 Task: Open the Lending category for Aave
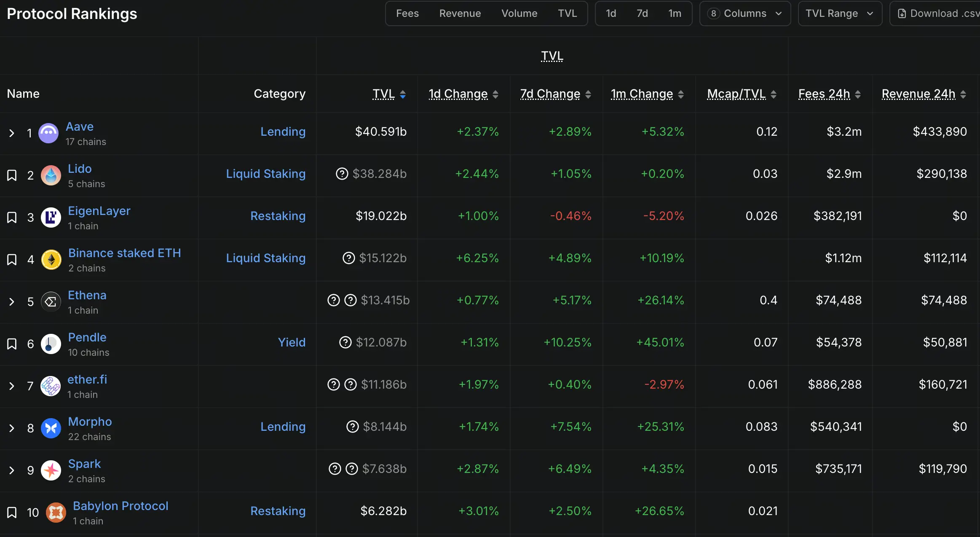pos(283,132)
